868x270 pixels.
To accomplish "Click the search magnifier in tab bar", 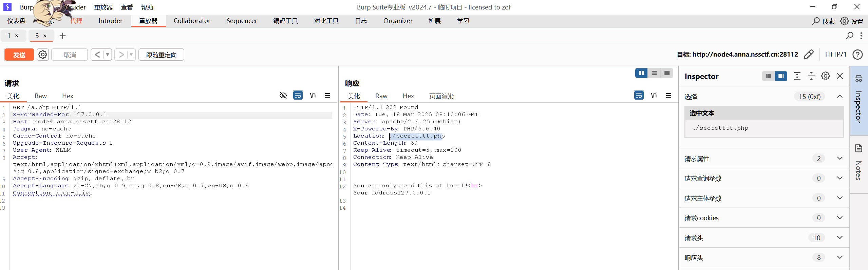I will point(849,36).
